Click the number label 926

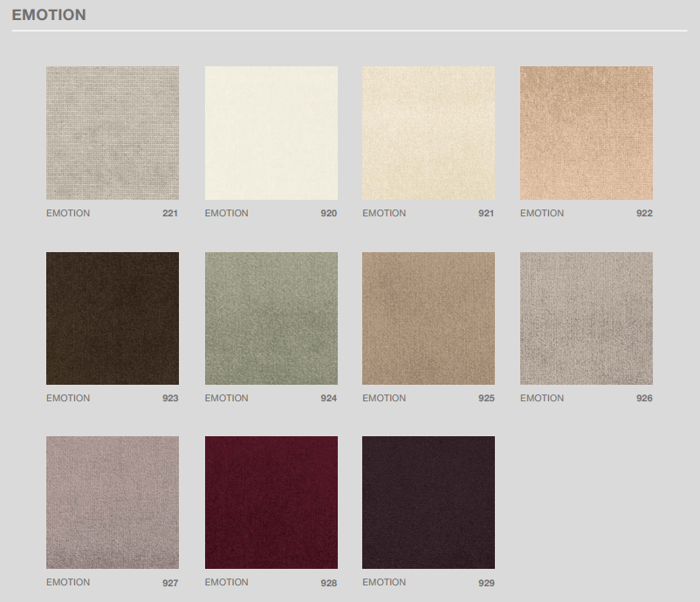[x=644, y=398]
